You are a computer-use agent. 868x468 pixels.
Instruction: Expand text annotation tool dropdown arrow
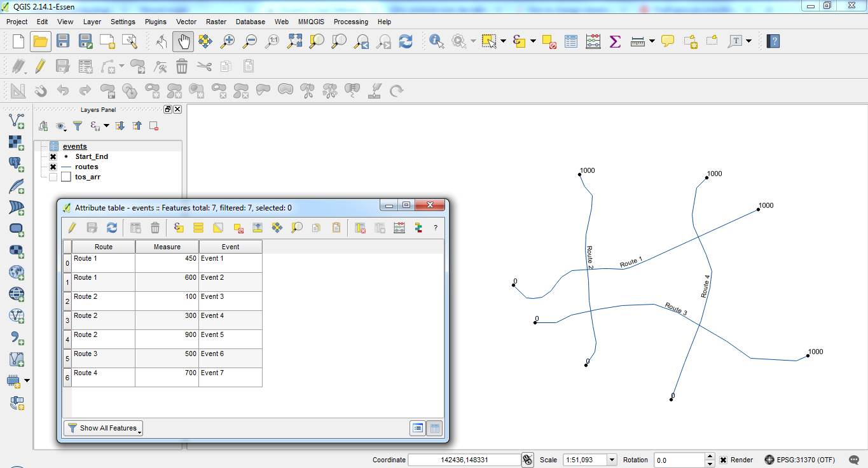pyautogui.click(x=749, y=41)
